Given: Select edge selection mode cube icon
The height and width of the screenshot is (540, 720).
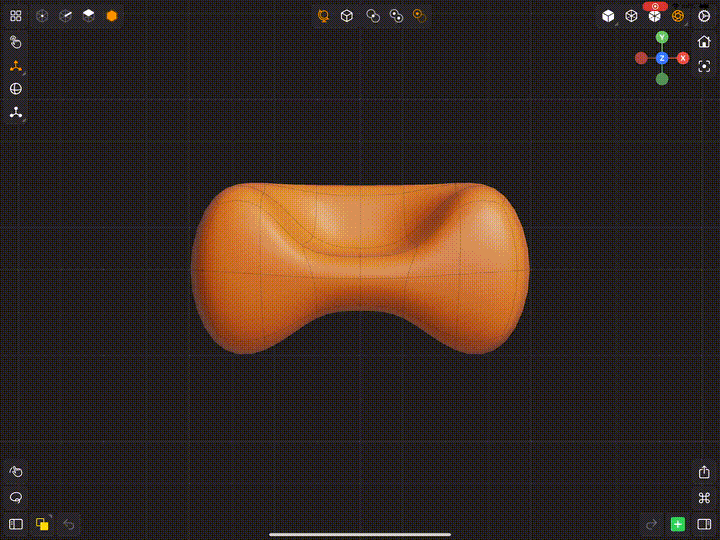Looking at the screenshot, I should [x=66, y=16].
